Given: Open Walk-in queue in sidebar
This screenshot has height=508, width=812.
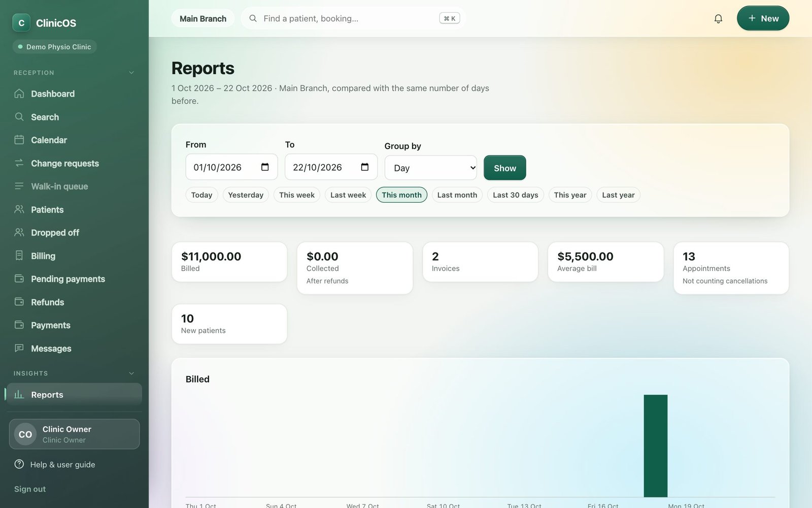Looking at the screenshot, I should click(x=74, y=186).
